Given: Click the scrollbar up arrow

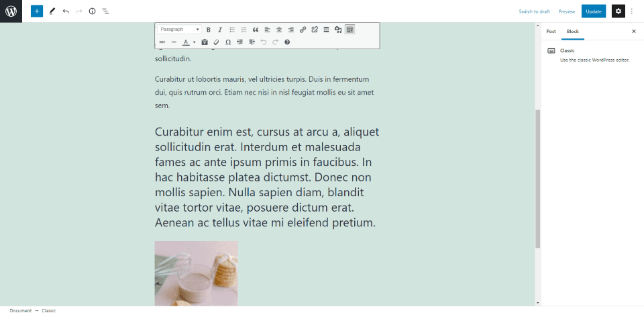Looking at the screenshot, I should [537, 26].
